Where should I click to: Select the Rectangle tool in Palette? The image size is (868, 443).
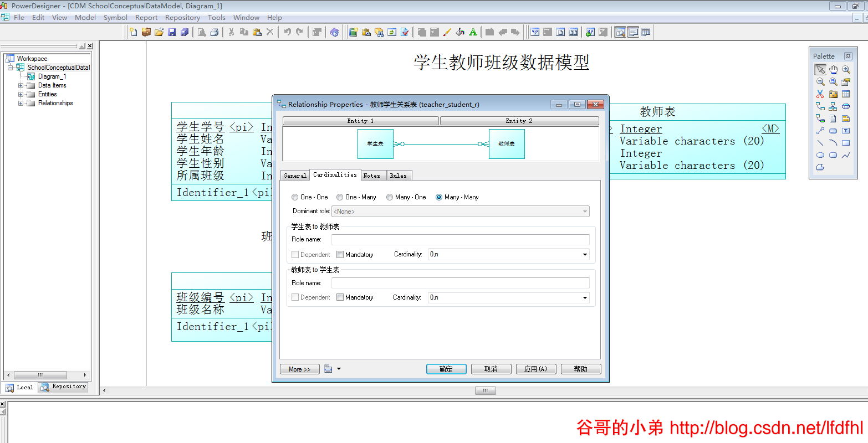846,143
